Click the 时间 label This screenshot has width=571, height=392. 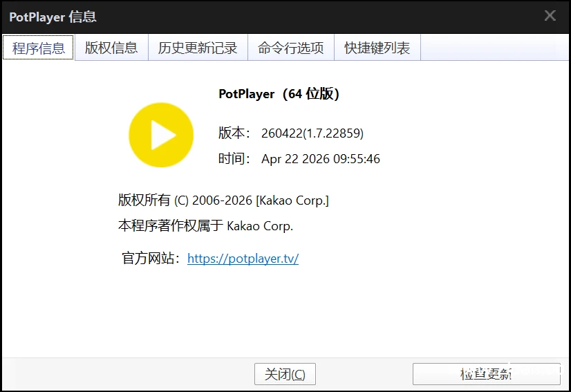point(234,159)
